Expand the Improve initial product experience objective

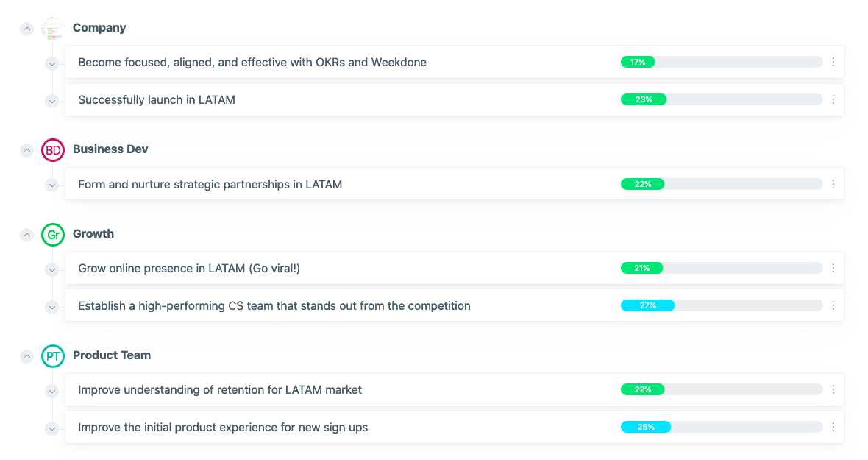pos(51,428)
